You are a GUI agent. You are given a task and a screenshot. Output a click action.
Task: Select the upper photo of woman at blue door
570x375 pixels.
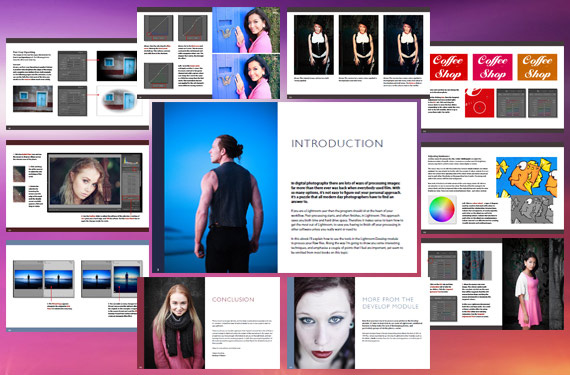pos(246,30)
